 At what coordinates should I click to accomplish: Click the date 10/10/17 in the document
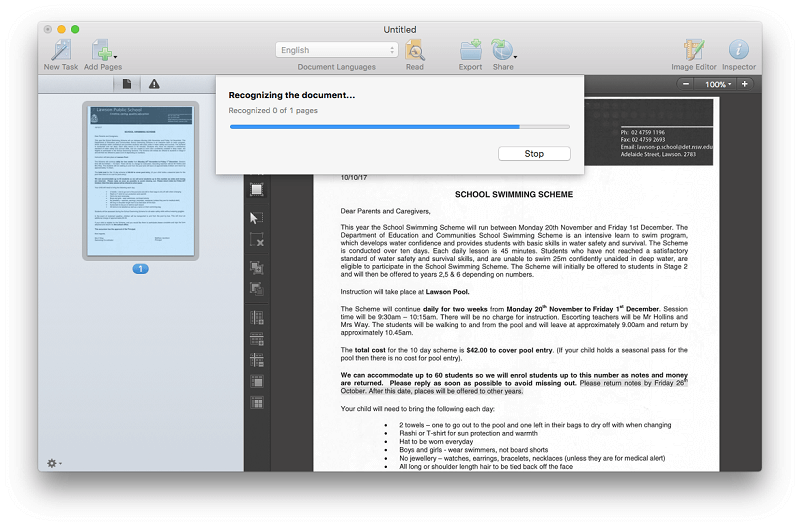tap(354, 178)
